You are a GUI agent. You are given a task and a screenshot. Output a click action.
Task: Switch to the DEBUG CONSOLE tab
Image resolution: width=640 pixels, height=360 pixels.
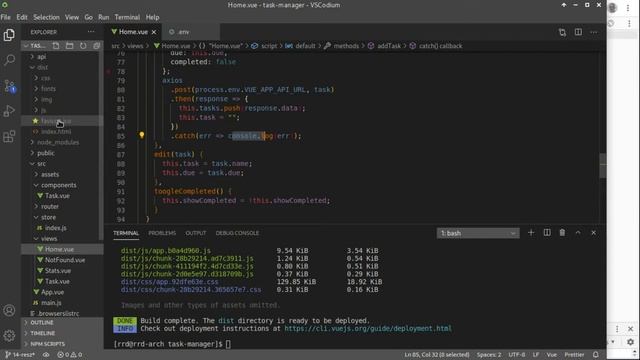tap(237, 233)
